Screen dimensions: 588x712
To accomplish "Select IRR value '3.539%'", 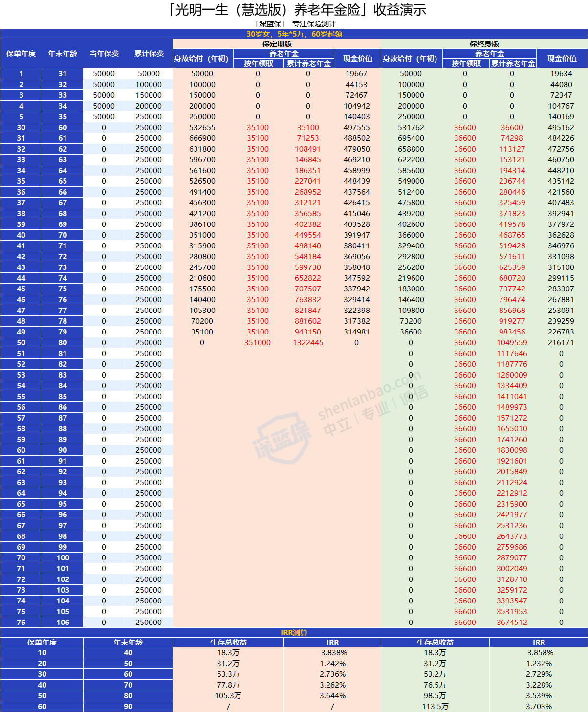I will click(x=539, y=696).
